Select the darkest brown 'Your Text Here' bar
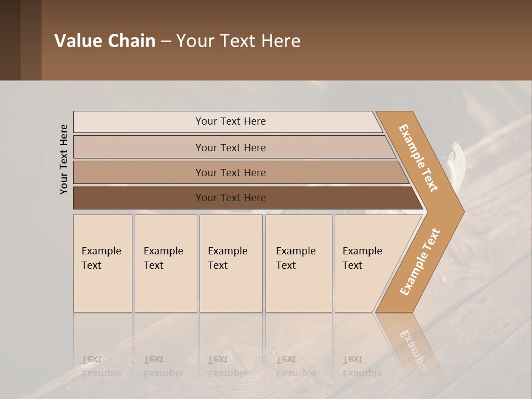The width and height of the screenshot is (532, 399). pyautogui.click(x=248, y=198)
